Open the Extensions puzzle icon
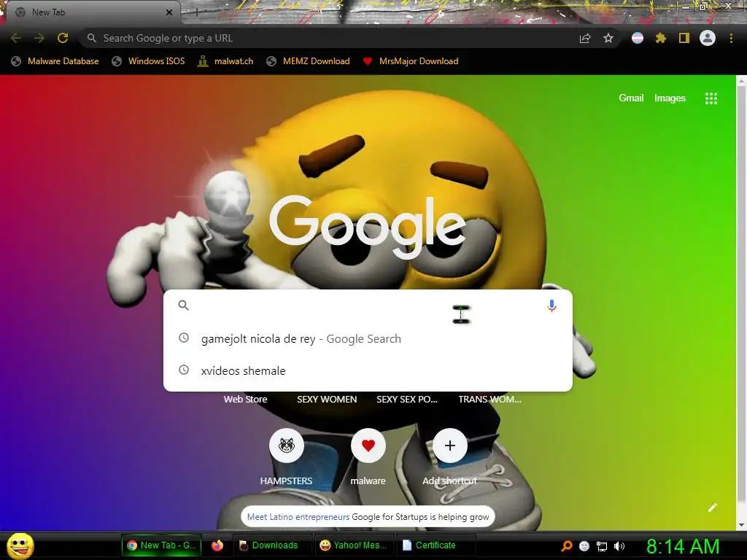The height and width of the screenshot is (560, 747). pyautogui.click(x=660, y=38)
